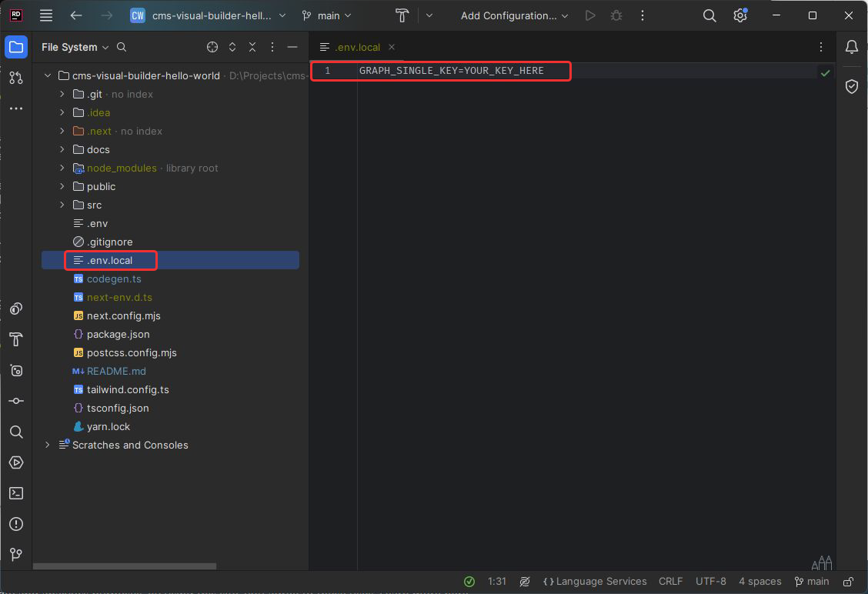Change file encoding UTF-8
Image resolution: width=868 pixels, height=594 pixels.
point(711,581)
